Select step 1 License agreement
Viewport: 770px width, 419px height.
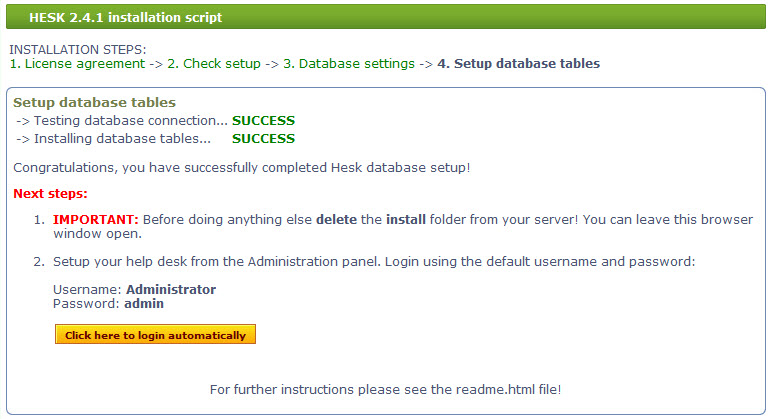pyautogui.click(x=78, y=64)
